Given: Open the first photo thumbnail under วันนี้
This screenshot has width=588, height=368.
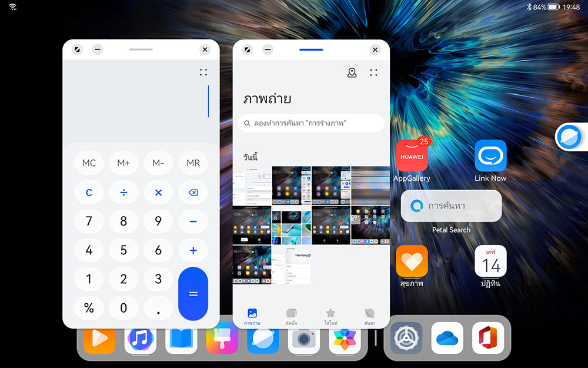Looking at the screenshot, I should 252,185.
